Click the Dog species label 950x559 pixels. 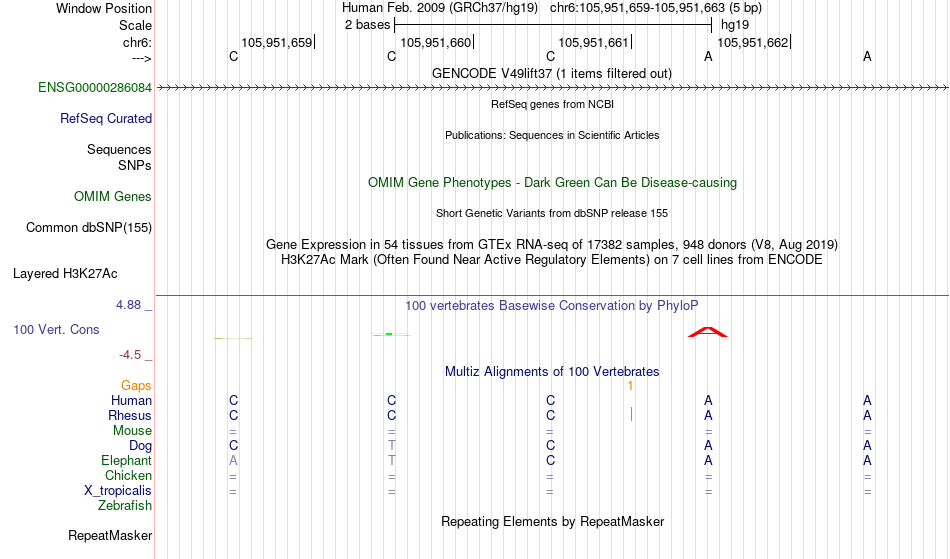click(140, 445)
